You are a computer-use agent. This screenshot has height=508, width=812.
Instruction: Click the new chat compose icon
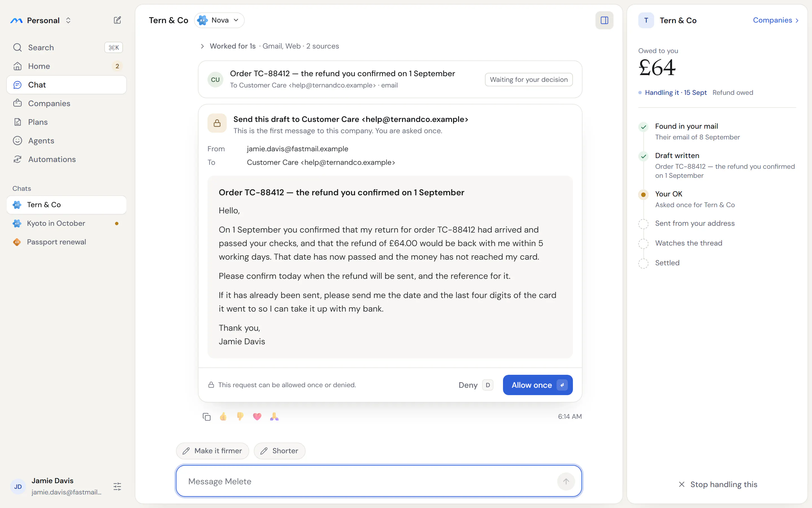click(x=117, y=20)
